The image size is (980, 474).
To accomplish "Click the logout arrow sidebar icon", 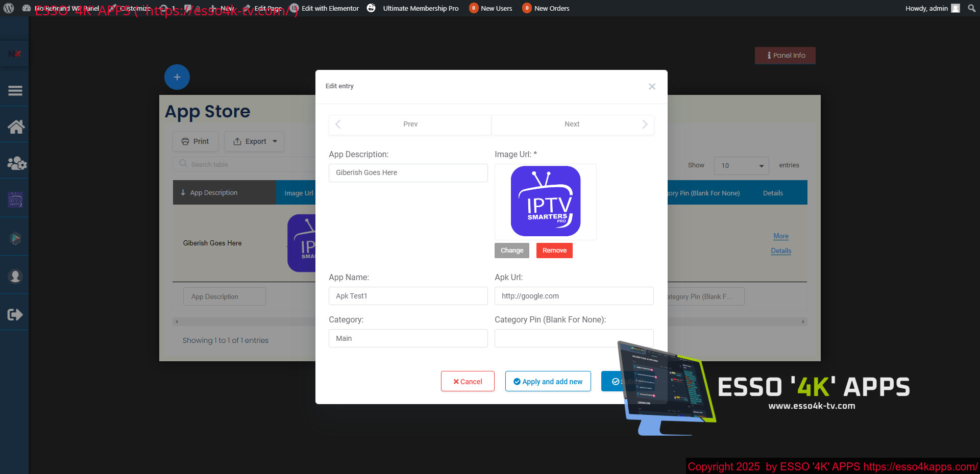I will click(x=15, y=314).
